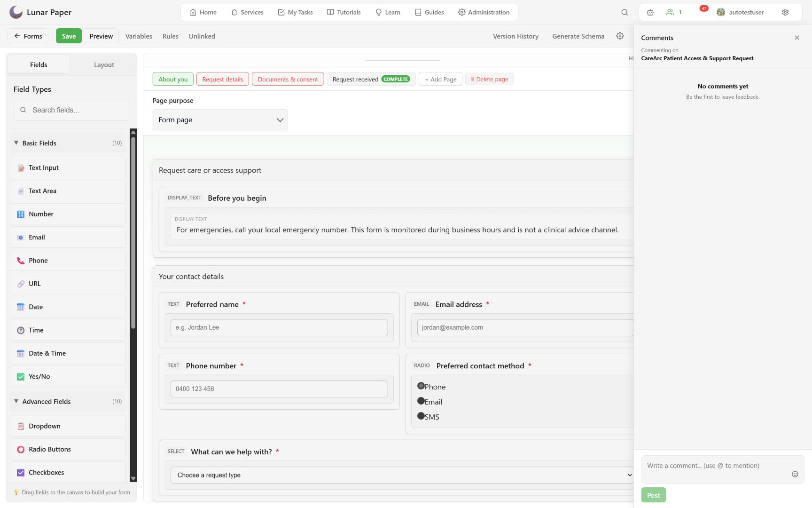Collapse the Basic Fields section

click(x=68, y=143)
